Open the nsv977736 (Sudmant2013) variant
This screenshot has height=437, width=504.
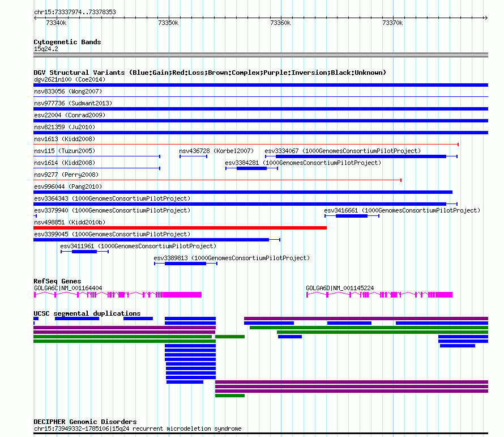click(x=73, y=103)
